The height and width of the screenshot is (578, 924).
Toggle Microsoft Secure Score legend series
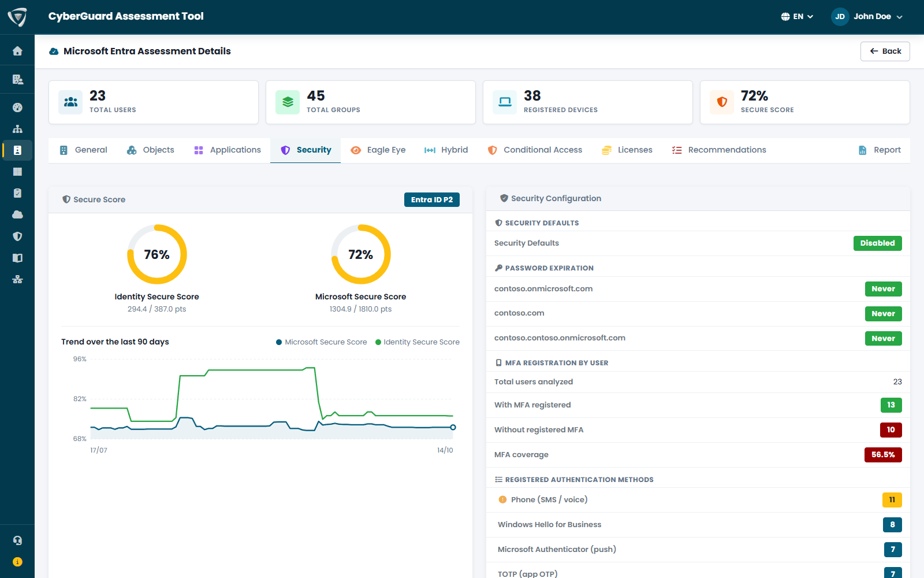[322, 342]
